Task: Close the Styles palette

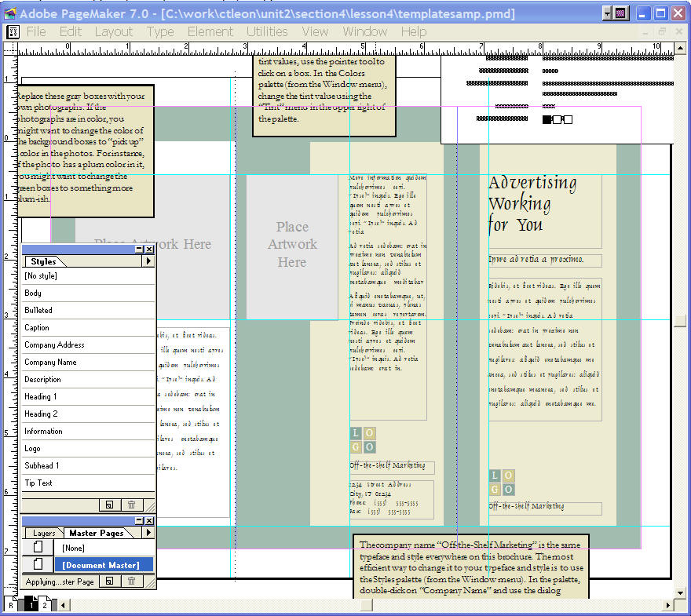Action: coord(150,250)
